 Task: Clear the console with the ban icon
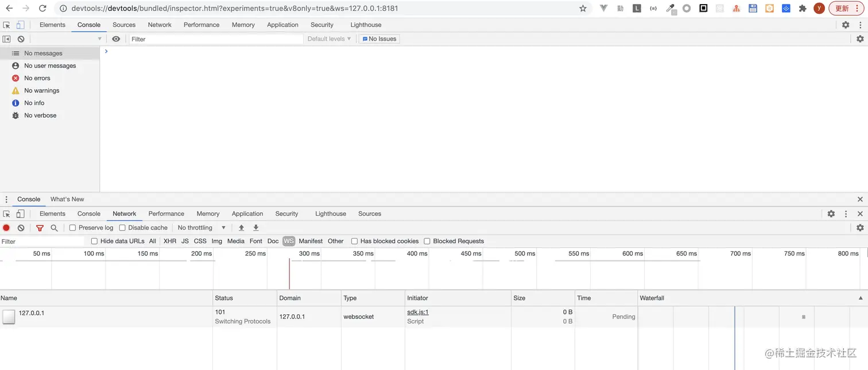pos(21,39)
